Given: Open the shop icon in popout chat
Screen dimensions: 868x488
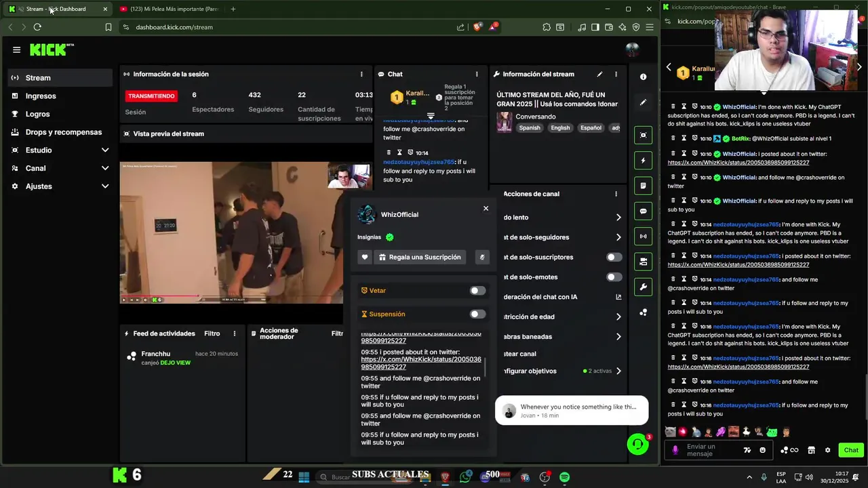Looking at the screenshot, I should coord(811,450).
